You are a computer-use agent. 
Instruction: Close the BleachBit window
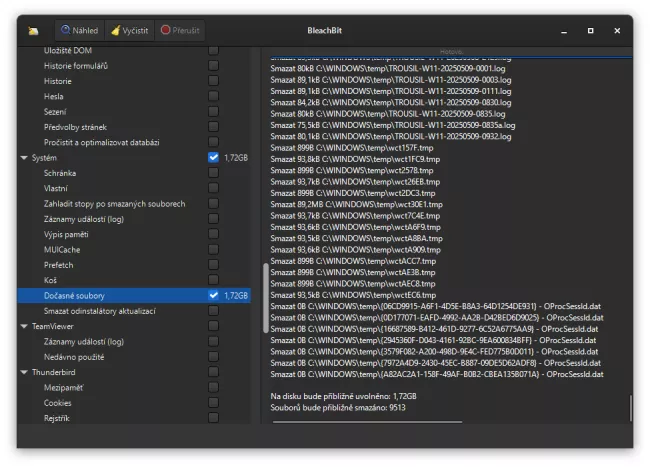pos(615,31)
